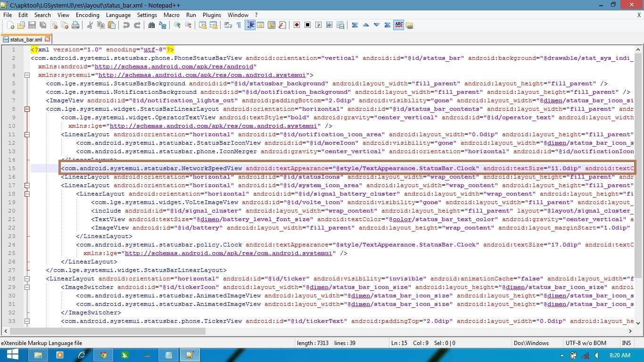Start macro recording with red dot icon

pos(297,25)
